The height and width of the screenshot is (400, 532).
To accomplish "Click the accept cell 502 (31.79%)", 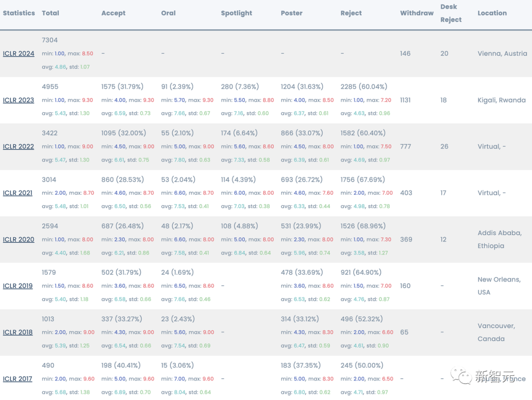I will (121, 272).
